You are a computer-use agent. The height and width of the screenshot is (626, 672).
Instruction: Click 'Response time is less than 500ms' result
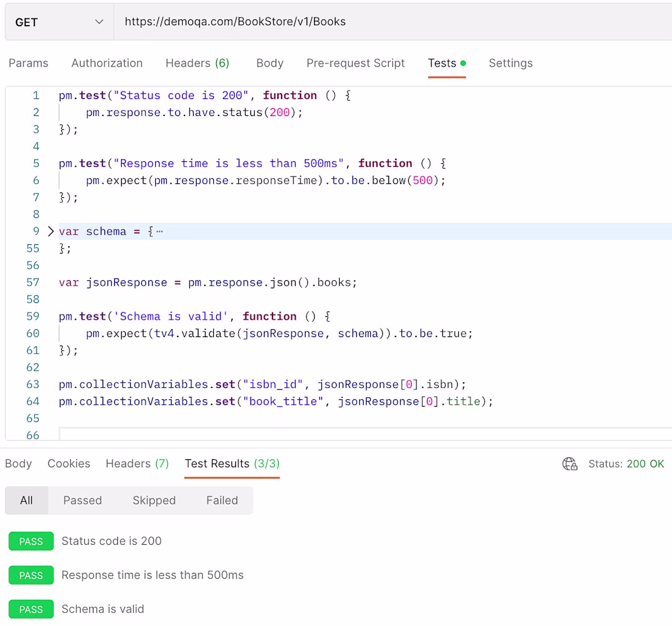pos(153,575)
